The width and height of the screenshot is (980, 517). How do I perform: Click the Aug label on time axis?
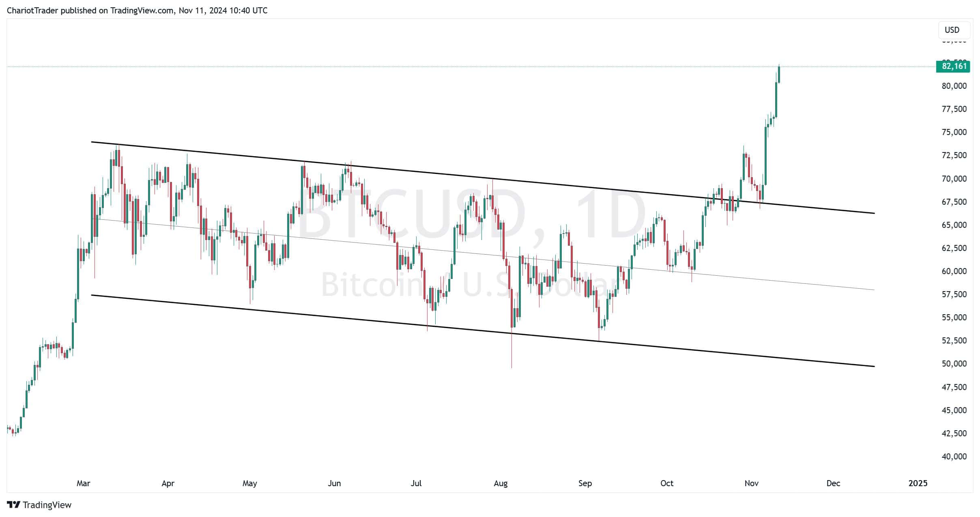pos(501,483)
